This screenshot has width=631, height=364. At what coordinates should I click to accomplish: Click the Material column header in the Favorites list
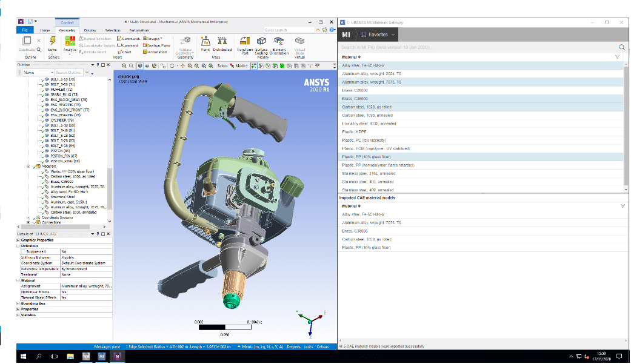351,57
